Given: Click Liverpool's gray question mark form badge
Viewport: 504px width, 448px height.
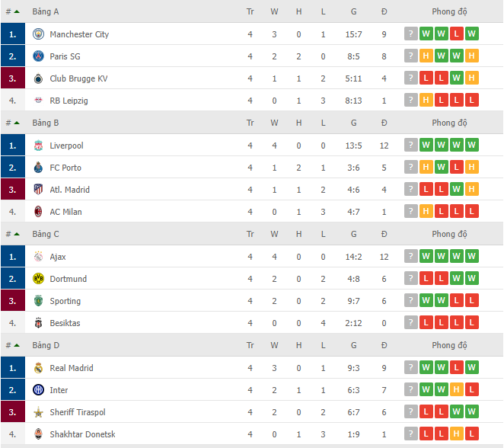Looking at the screenshot, I should pos(411,145).
